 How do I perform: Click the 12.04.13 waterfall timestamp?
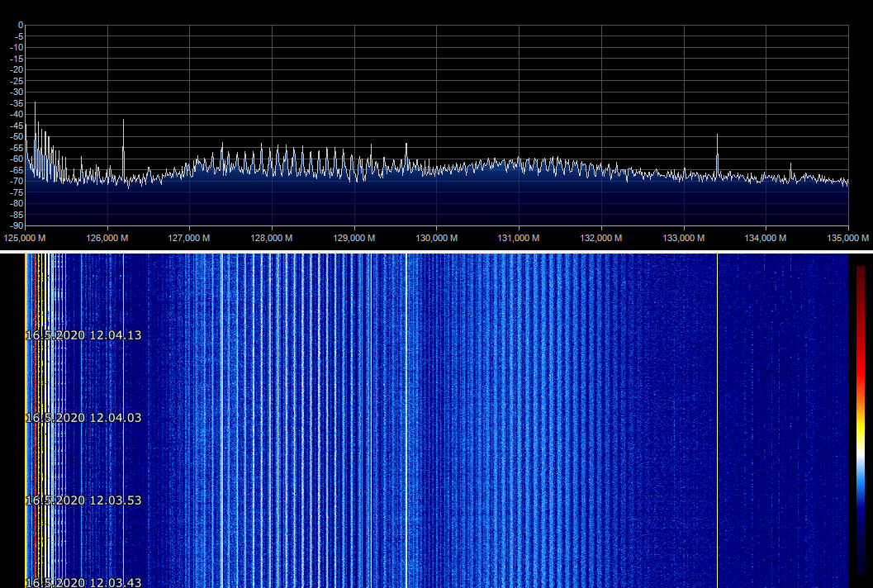[83, 335]
